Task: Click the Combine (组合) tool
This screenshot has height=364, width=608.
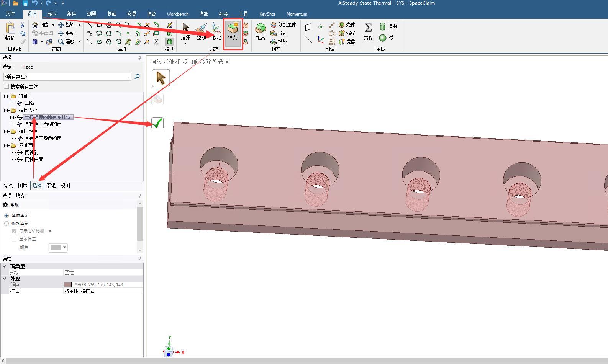Action: click(261, 31)
